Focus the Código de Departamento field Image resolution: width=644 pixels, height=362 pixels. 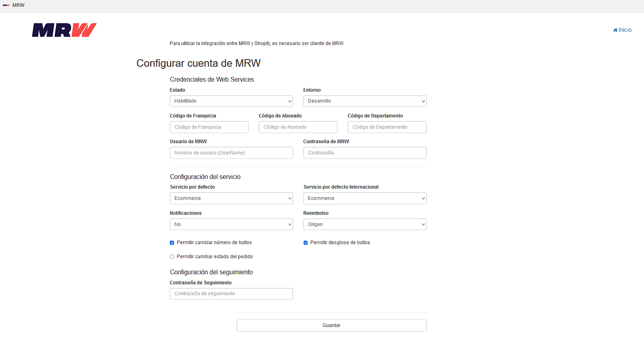tap(387, 127)
